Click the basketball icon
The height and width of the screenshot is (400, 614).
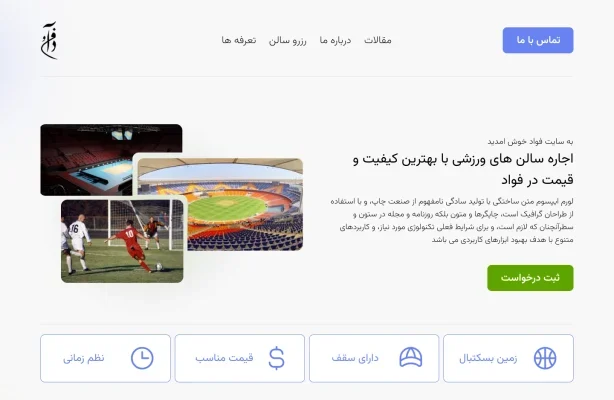point(545,358)
